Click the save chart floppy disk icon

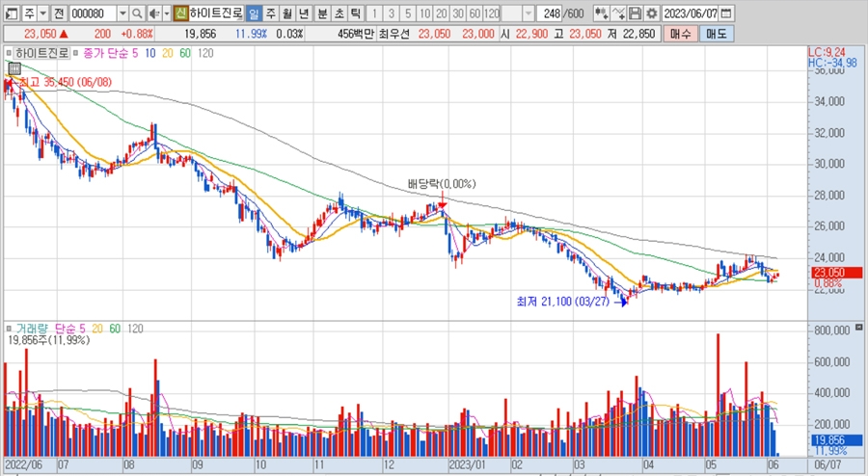click(635, 13)
